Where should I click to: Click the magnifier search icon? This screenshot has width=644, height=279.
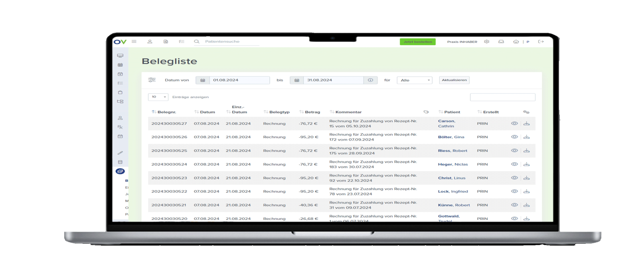pyautogui.click(x=197, y=42)
